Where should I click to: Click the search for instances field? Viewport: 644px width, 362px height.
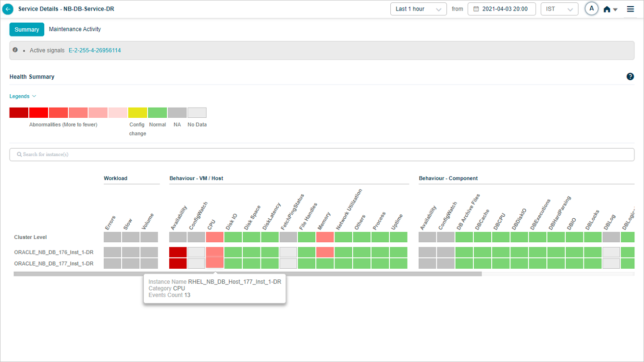[322, 155]
